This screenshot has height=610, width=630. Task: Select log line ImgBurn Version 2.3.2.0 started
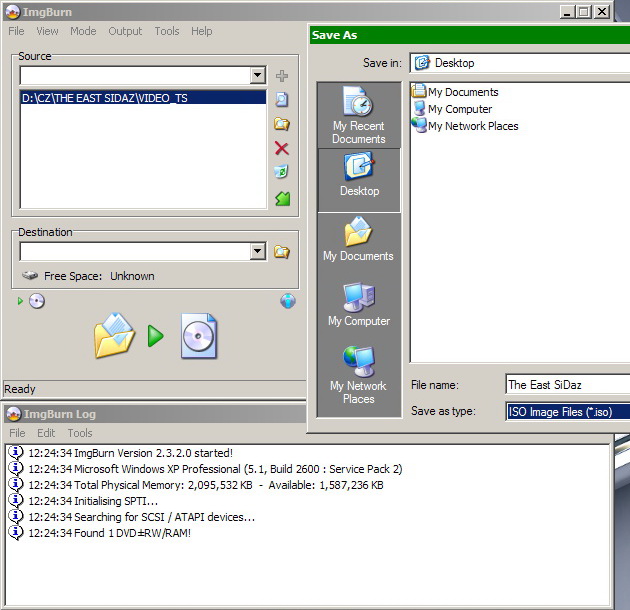(131, 453)
